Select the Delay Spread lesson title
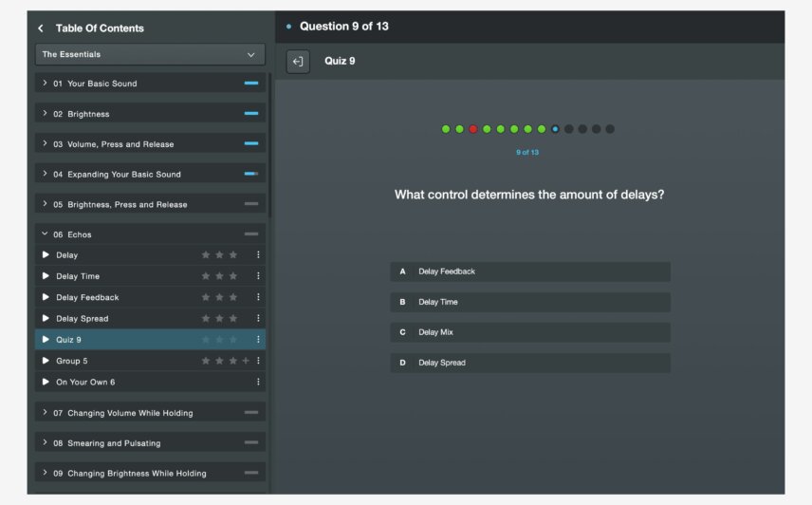Viewport: 812px width, 505px height. [x=83, y=319]
